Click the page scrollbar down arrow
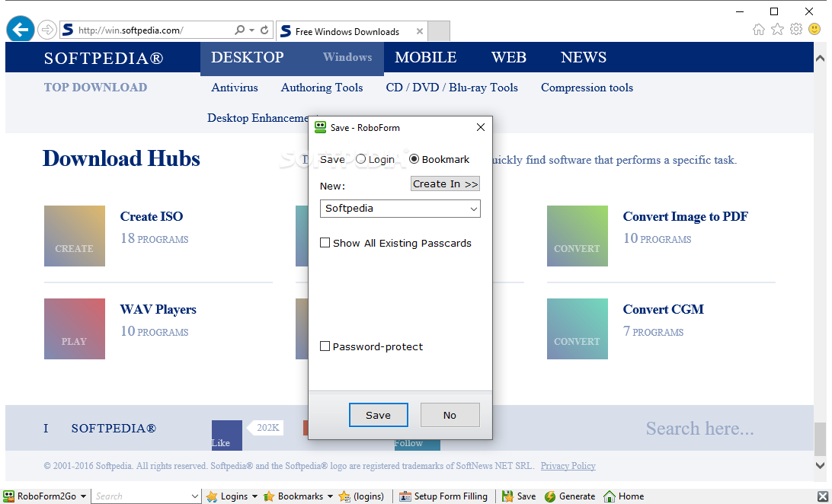This screenshot has width=832, height=504. [x=821, y=465]
